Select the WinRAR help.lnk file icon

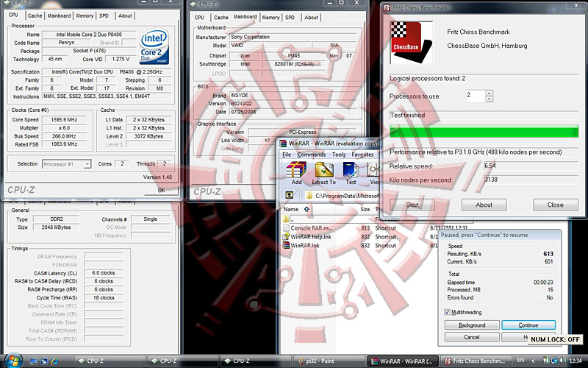286,237
